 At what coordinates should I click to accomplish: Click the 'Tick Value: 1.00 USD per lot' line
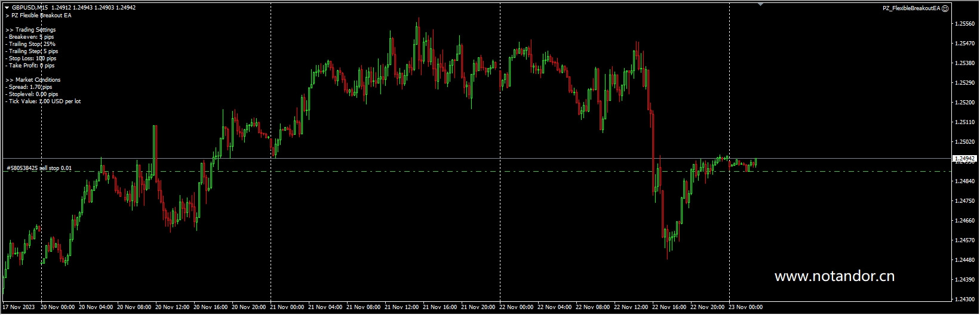43,101
